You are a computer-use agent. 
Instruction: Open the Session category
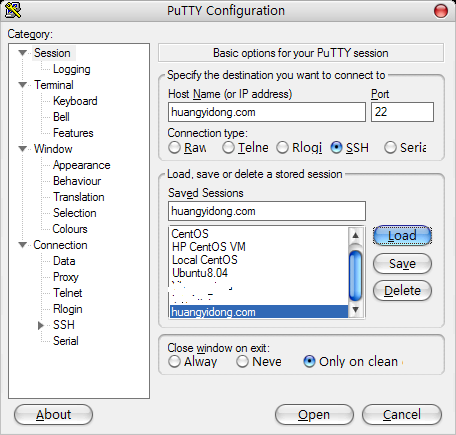[52, 53]
